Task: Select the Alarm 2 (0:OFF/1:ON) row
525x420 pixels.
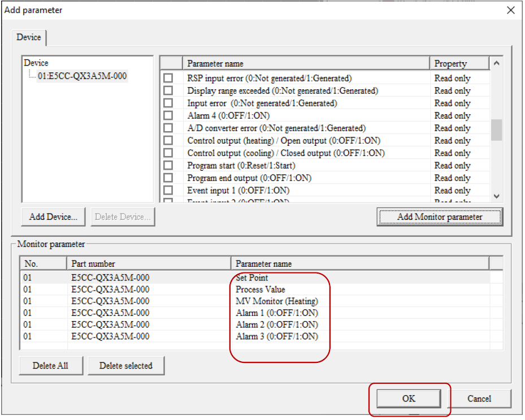Action: pyautogui.click(x=255, y=324)
